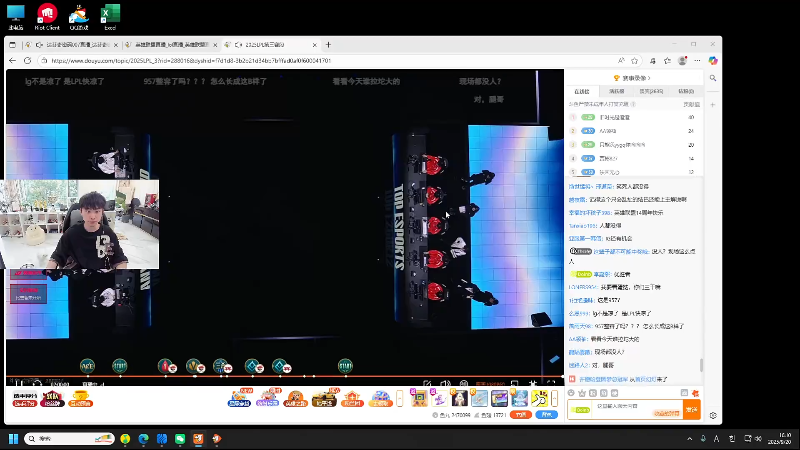Click the orange recharge button
The width and height of the screenshot is (800, 450).
pyautogui.click(x=520, y=415)
